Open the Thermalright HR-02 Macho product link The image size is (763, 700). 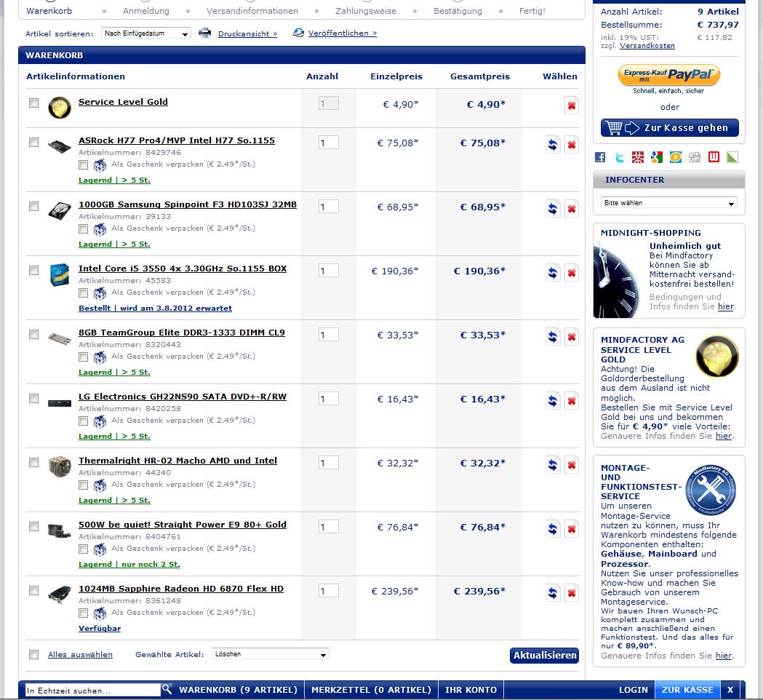177,461
